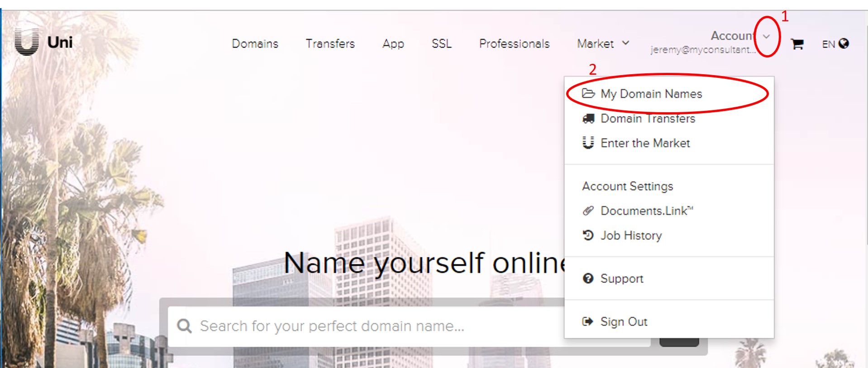The width and height of the screenshot is (868, 368).
Task: Open the Professionals navigation item
Action: coord(514,43)
